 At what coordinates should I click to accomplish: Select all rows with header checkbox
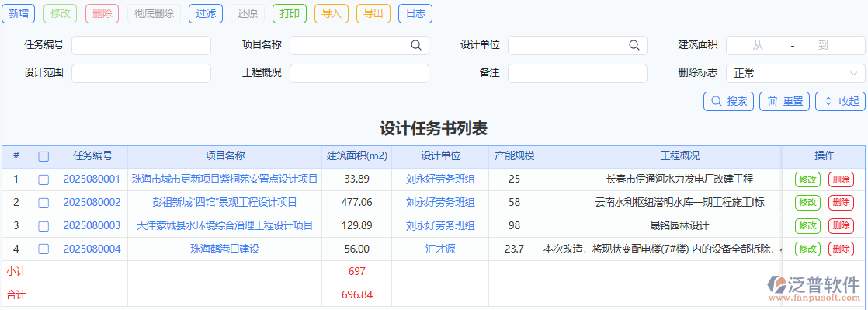[x=43, y=157]
